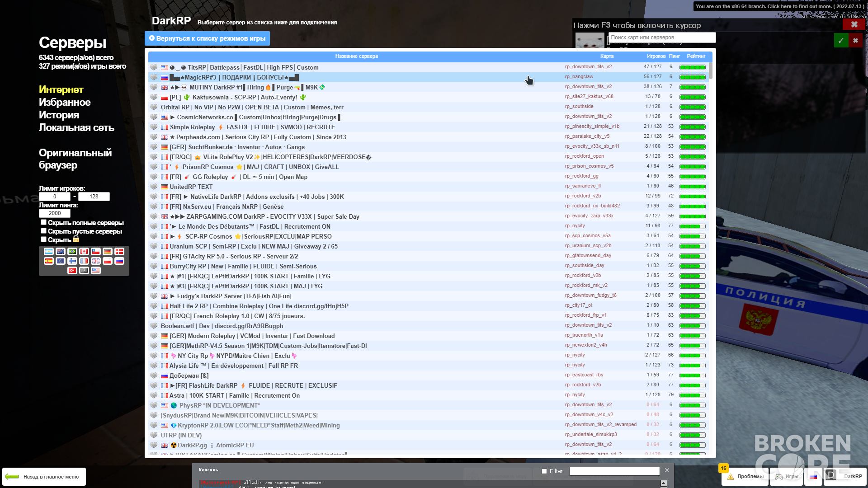Sort list by 'Игроков' column header
Viewport: 868px width, 488px height.
[656, 56]
